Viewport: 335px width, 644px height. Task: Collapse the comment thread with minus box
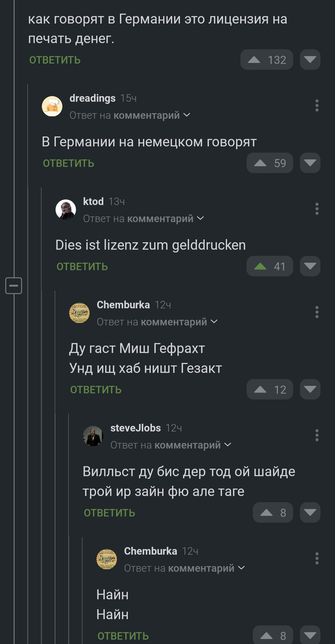pos(14,285)
